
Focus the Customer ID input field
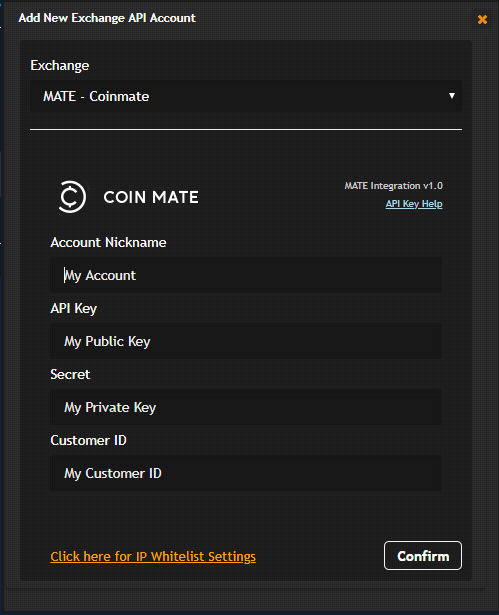point(246,473)
